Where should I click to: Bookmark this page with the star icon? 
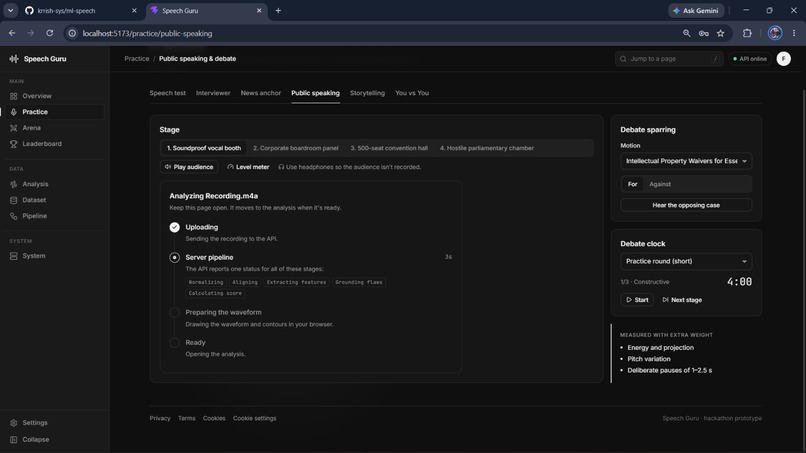click(x=721, y=33)
